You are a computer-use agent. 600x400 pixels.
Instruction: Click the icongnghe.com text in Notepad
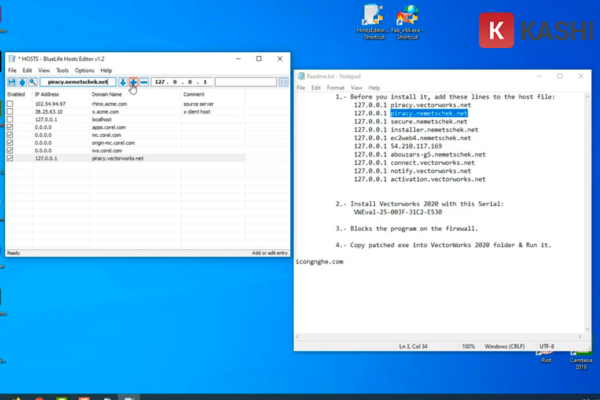[320, 262]
